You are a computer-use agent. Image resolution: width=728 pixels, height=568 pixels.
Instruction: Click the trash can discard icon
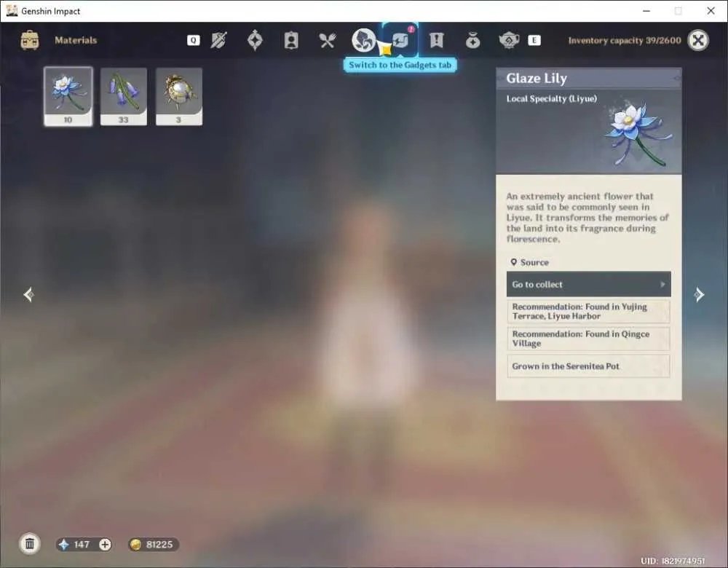click(x=30, y=544)
